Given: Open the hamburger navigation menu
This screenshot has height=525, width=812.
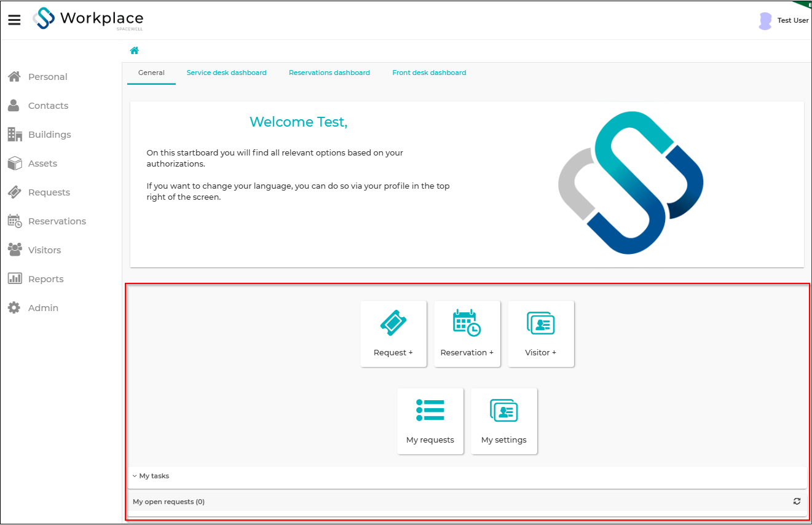Looking at the screenshot, I should 14,20.
